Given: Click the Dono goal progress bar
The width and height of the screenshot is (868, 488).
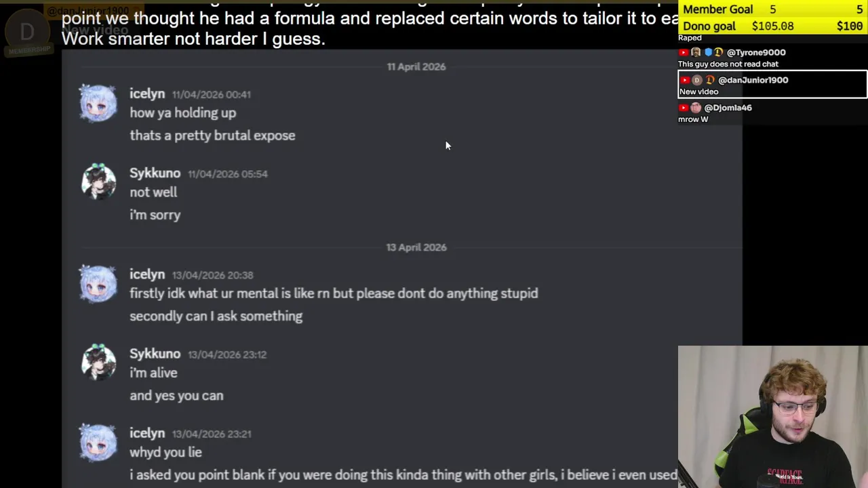Looking at the screenshot, I should click(772, 26).
